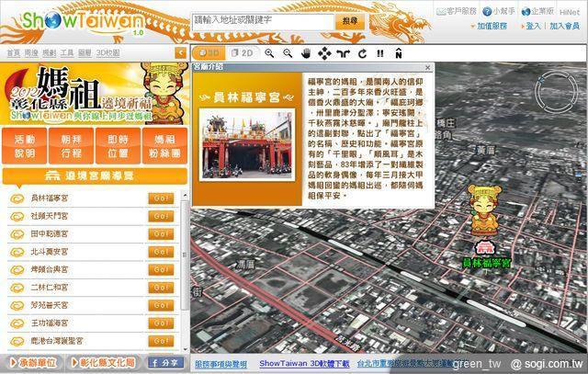Screen dimensions: 588x374
Task: Collapse the left panel with orange arrow
Action: (181, 53)
